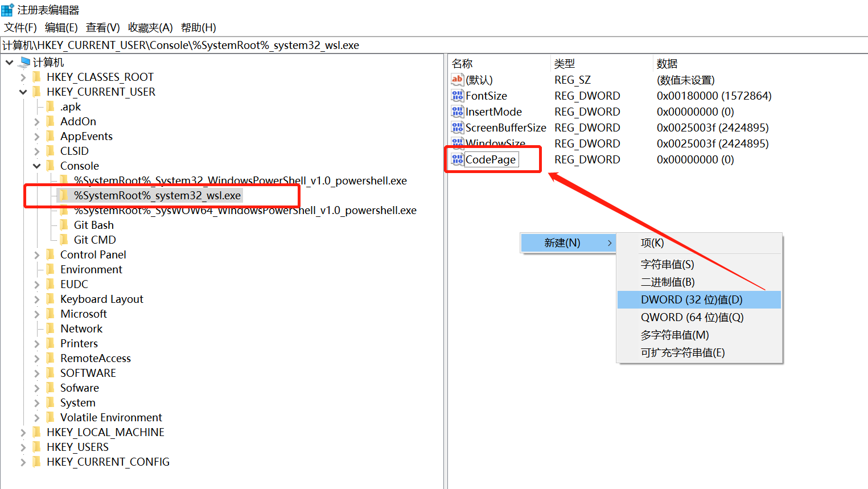Viewport: 868px width, 489px height.
Task: Expand the SOFTWARE key
Action: (x=37, y=373)
